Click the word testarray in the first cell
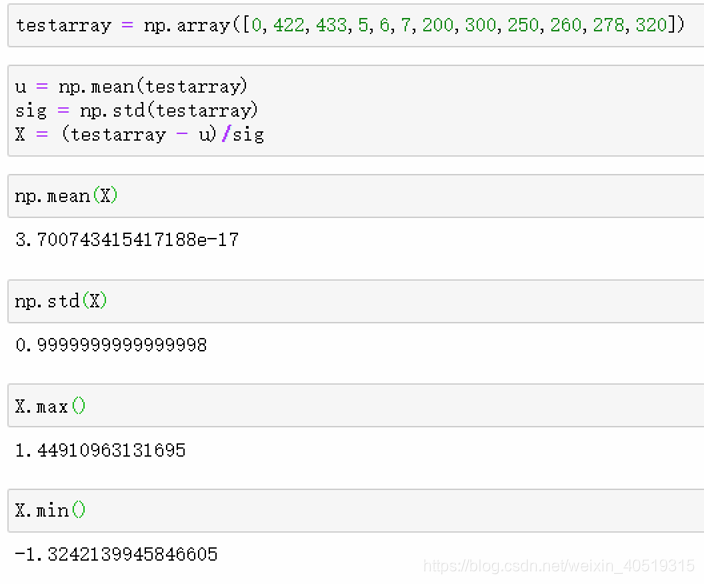The width and height of the screenshot is (704, 584). click(x=64, y=26)
